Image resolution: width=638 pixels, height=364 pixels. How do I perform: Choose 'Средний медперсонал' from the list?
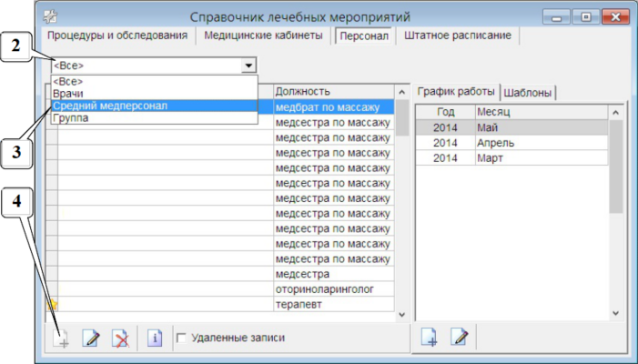109,106
